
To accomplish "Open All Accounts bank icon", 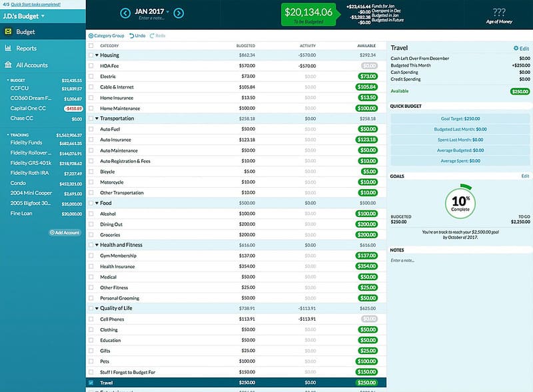I will pyautogui.click(x=8, y=65).
